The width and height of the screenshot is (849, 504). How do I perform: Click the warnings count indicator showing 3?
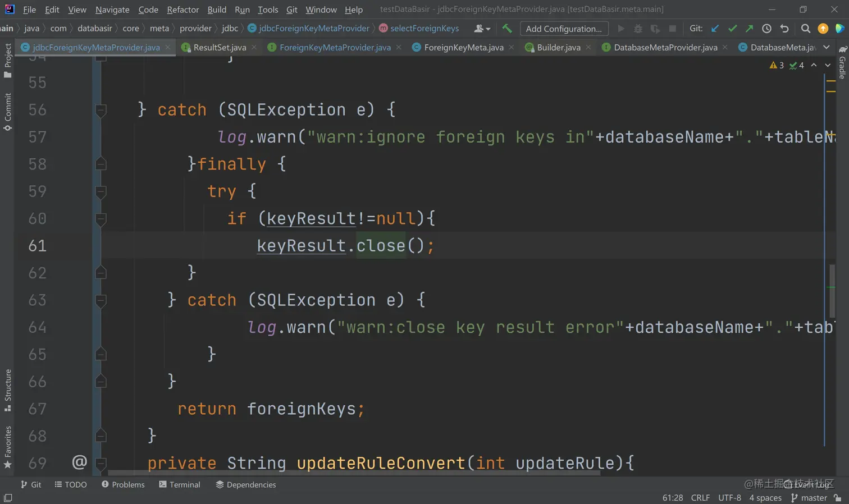tap(777, 65)
